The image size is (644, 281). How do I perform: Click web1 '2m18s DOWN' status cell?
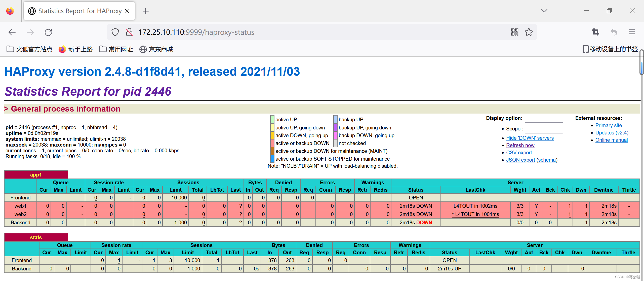coord(416,206)
